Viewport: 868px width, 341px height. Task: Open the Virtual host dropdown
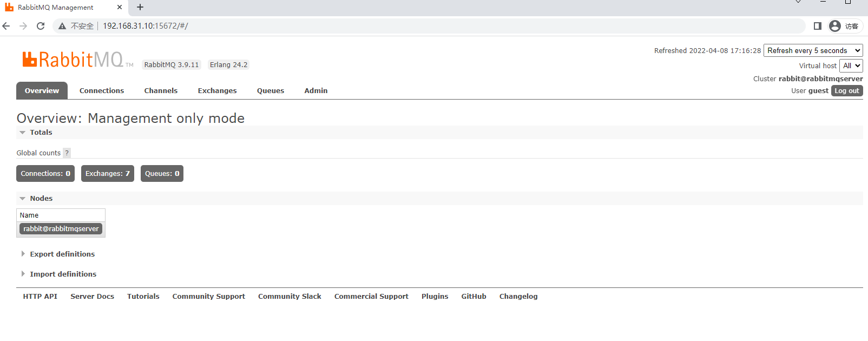coord(851,65)
